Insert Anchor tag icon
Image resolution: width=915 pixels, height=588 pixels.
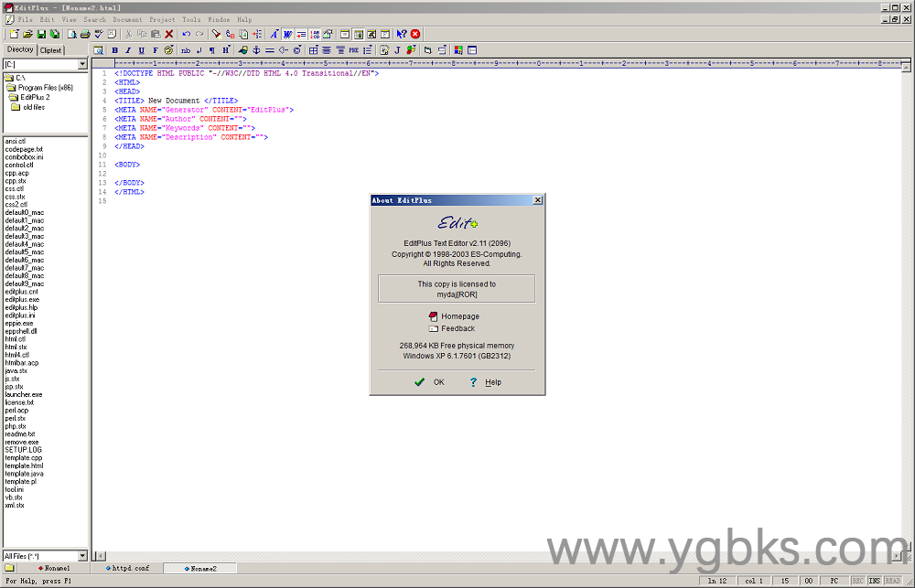point(256,50)
